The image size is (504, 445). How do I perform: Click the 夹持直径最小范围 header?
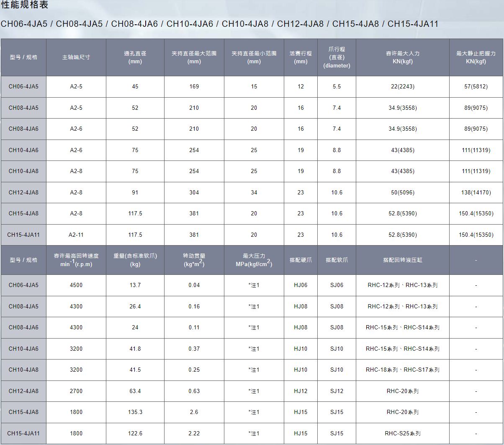pyautogui.click(x=254, y=57)
